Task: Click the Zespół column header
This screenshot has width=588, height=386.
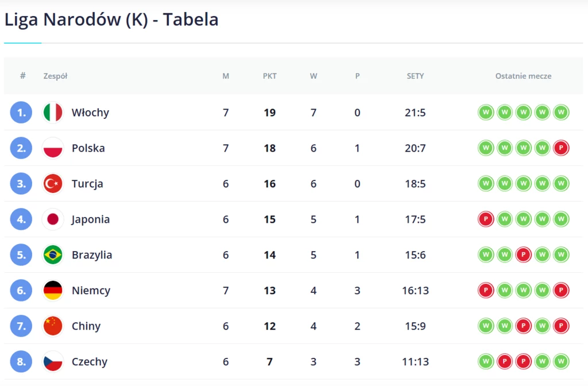Action: tap(55, 76)
